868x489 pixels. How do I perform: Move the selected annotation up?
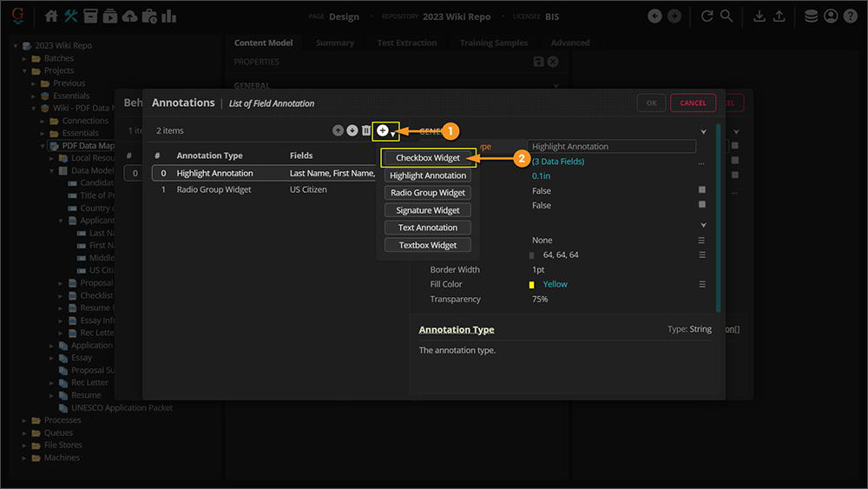(338, 130)
